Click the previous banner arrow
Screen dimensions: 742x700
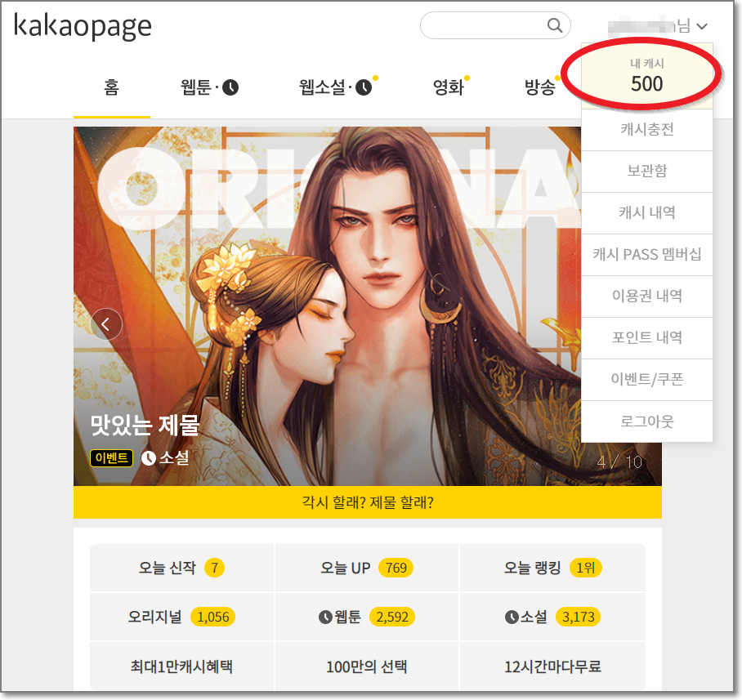tap(106, 324)
